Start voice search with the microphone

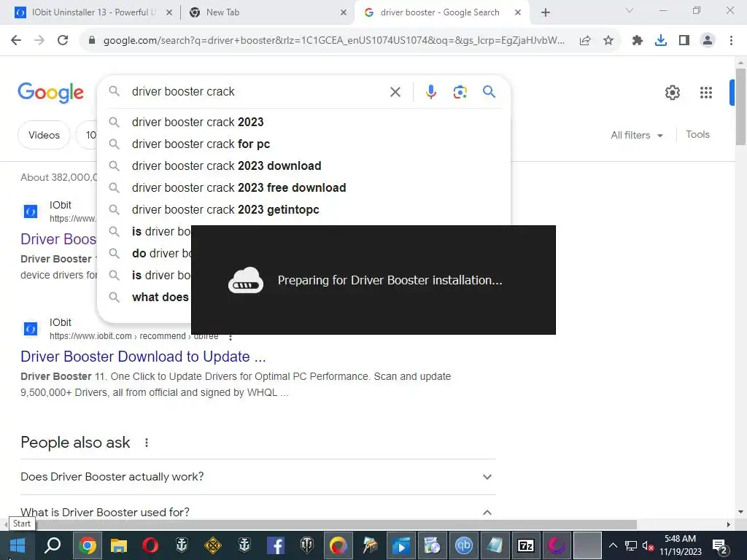[431, 92]
